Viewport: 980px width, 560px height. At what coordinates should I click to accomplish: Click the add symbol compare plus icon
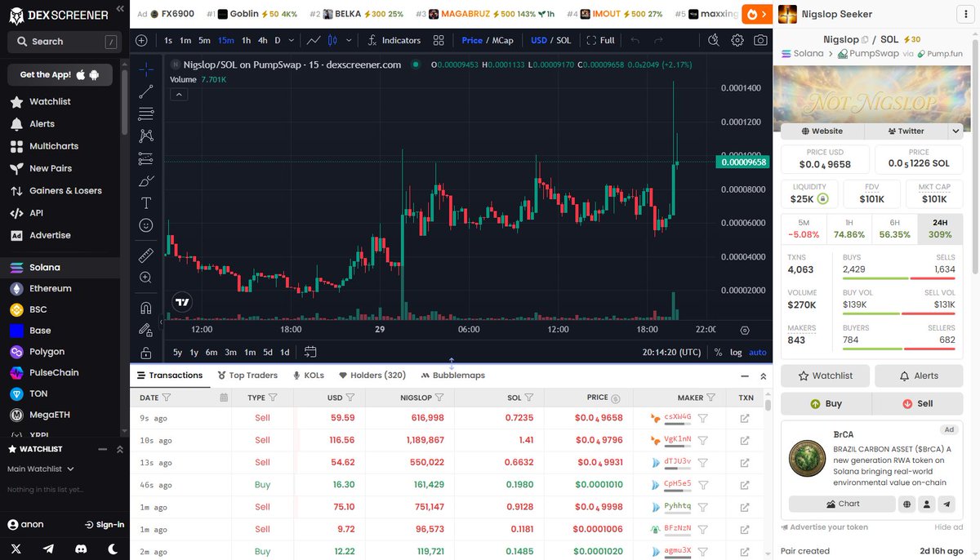tap(141, 40)
